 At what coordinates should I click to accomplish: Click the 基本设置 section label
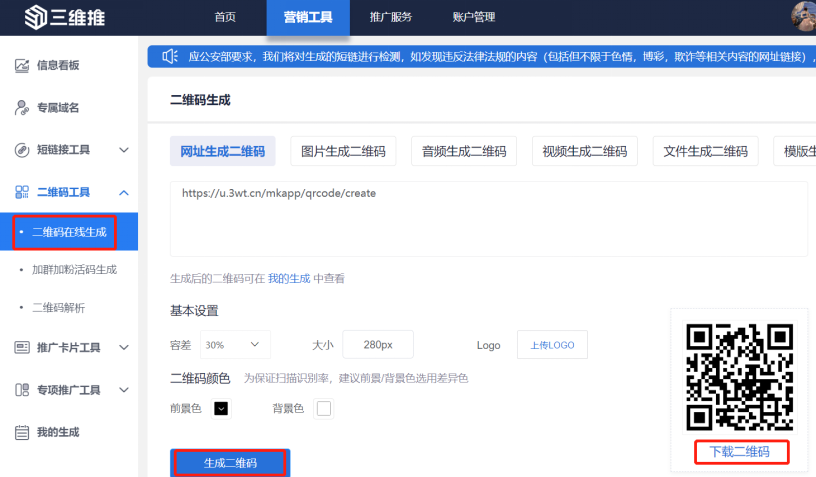coord(194,311)
